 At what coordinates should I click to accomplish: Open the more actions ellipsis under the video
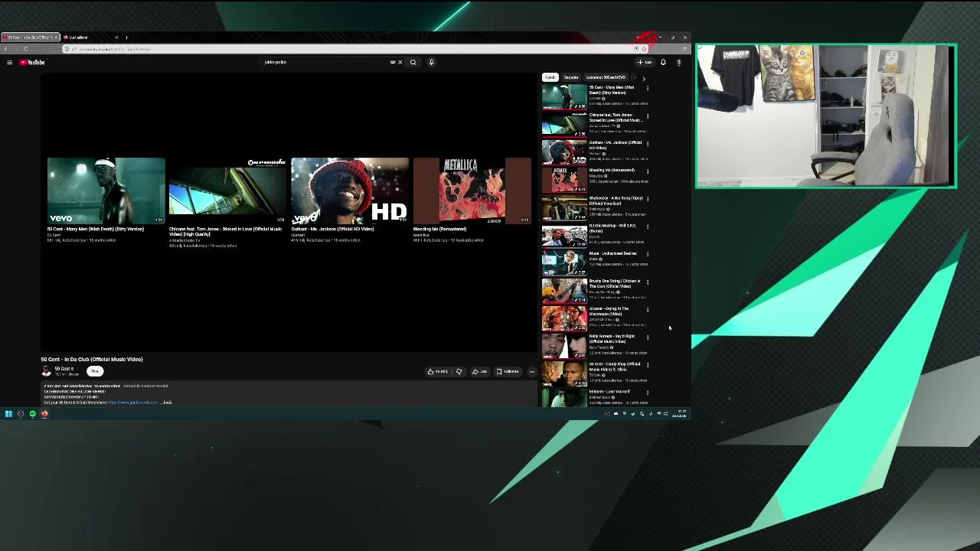click(x=532, y=372)
